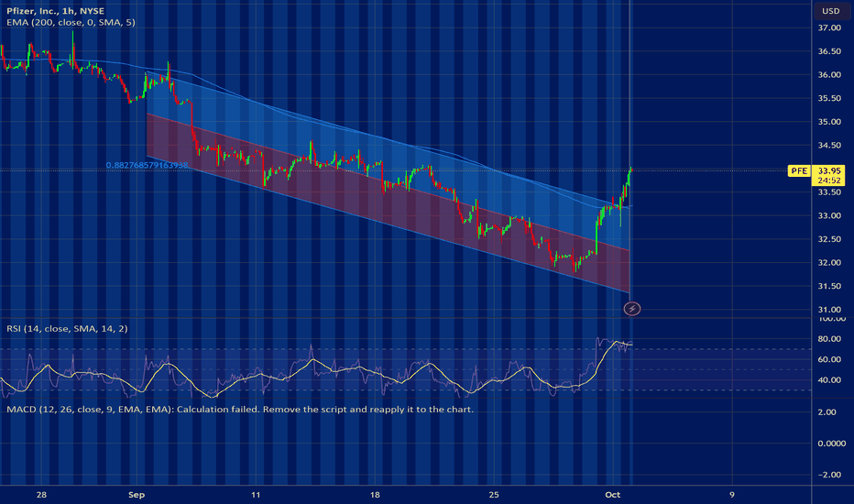The image size is (854, 504).
Task: Click the 9 date label on time axis
Action: point(731,495)
